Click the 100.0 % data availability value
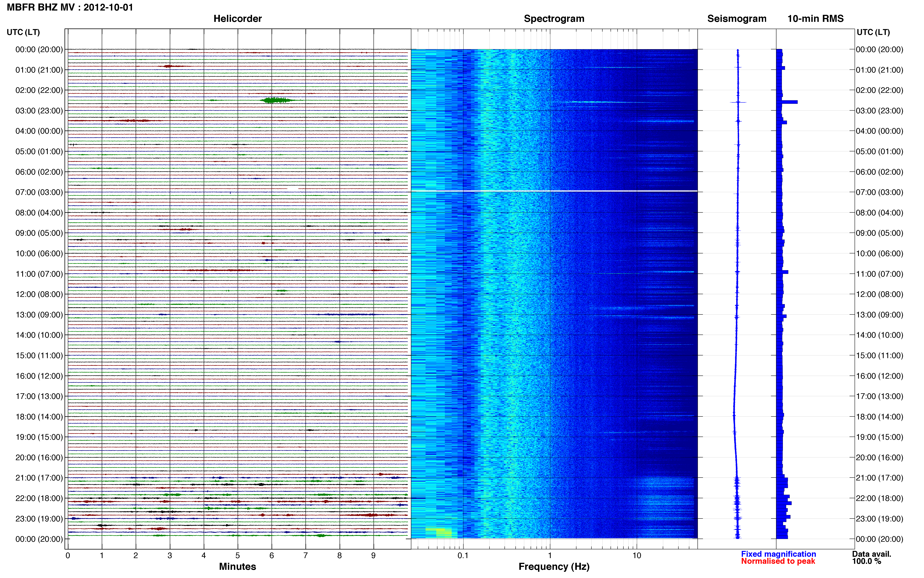The image size is (924, 578). 866,561
